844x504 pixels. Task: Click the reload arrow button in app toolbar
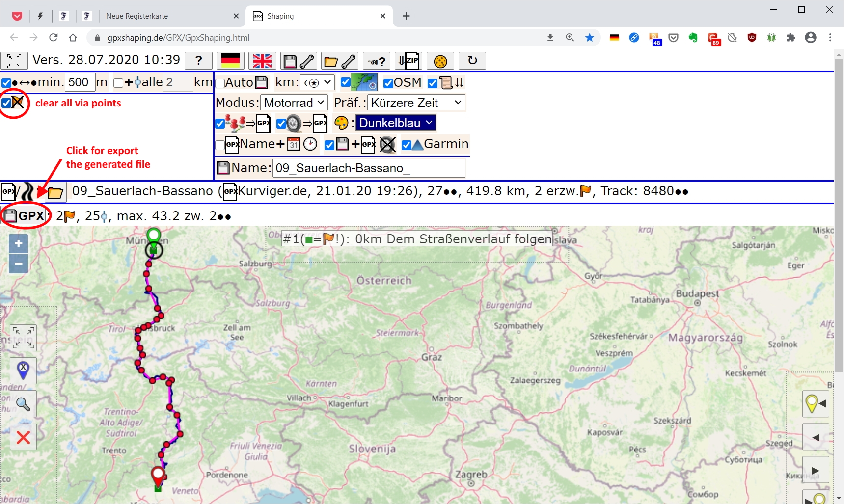coord(472,61)
